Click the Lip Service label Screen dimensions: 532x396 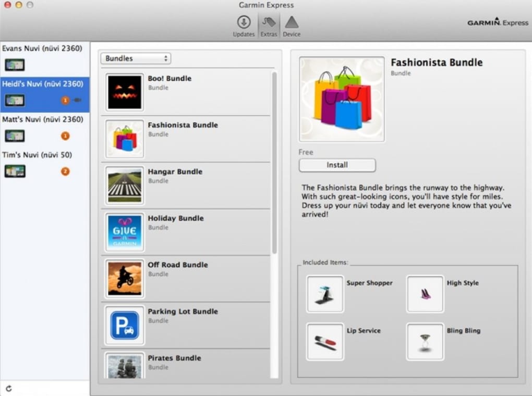tap(364, 330)
